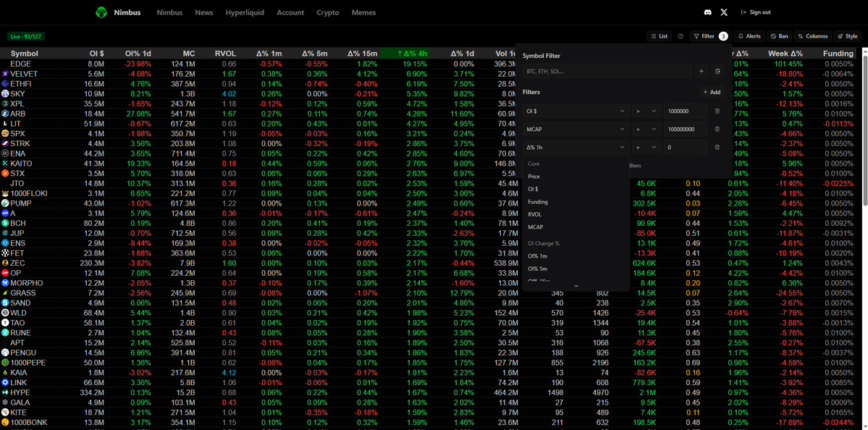Click the OP coin icon
Image resolution: width=868 pixels, height=430 pixels.
point(5,273)
